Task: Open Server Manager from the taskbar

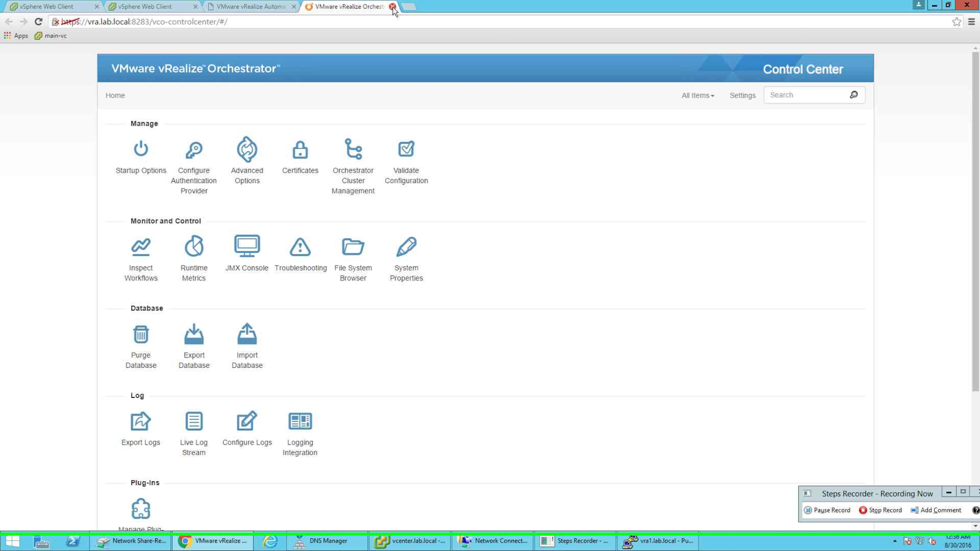Action: tap(42, 541)
